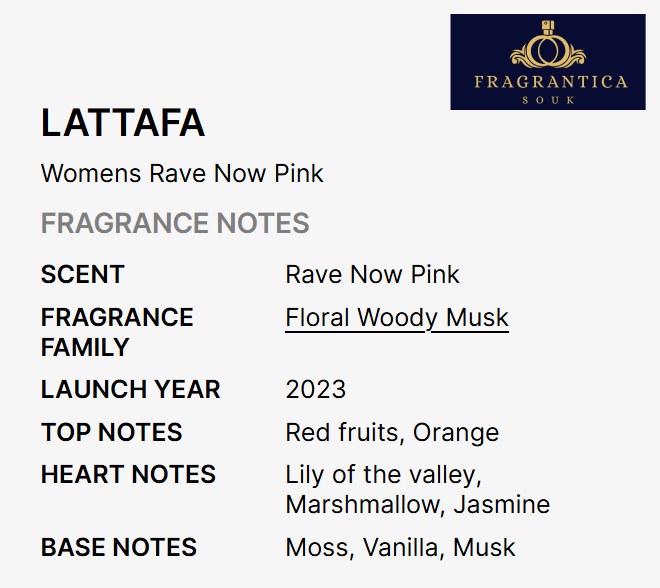660x588 pixels.
Task: Click the Lily of the valley text
Action: [x=383, y=475]
